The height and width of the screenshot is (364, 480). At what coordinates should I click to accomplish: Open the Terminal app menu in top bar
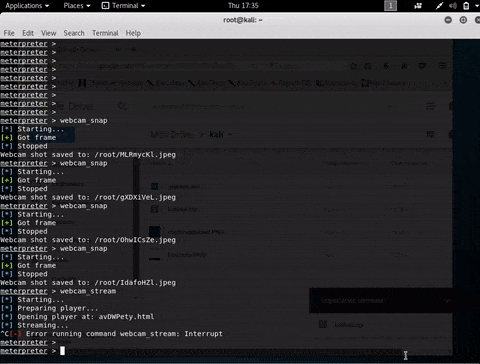123,6
